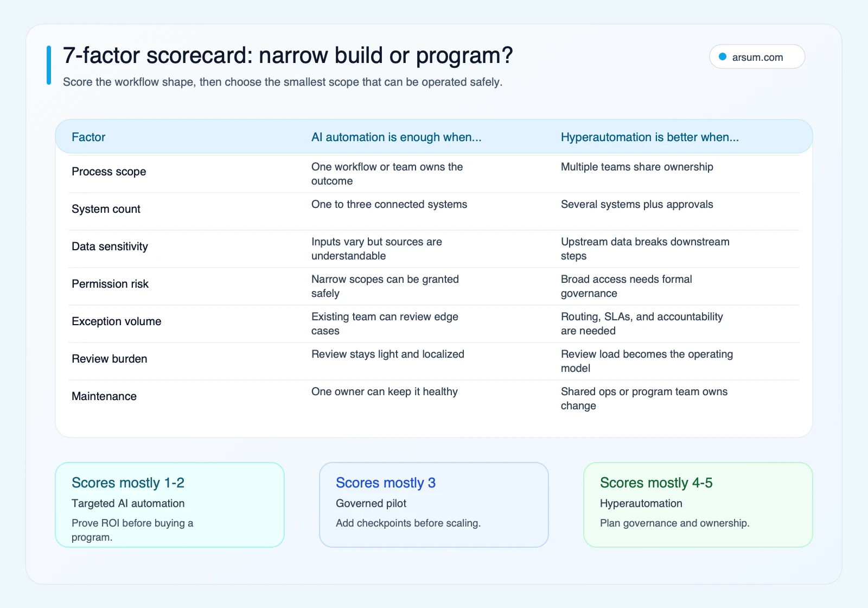This screenshot has height=608, width=868.
Task: Select the 'System count' row label
Action: pos(106,209)
